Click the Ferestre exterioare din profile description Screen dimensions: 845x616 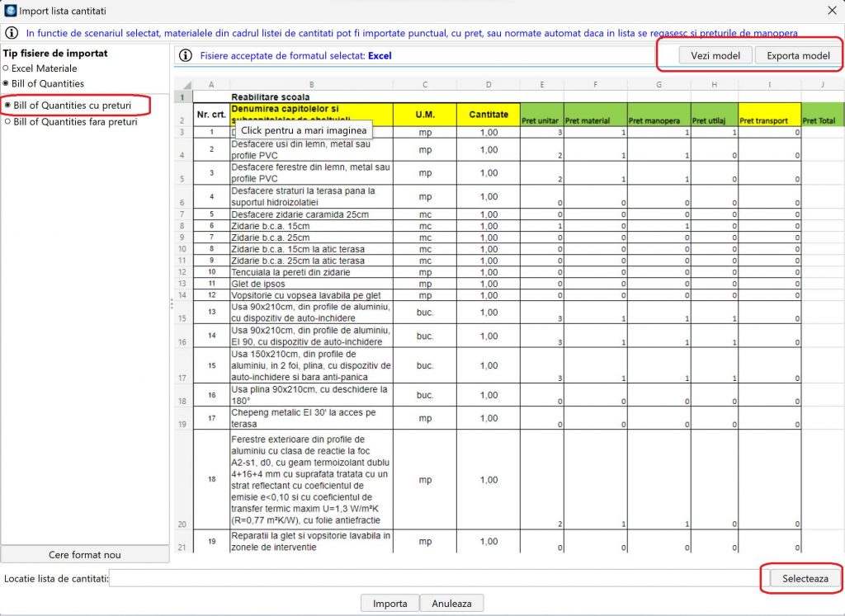point(310,480)
